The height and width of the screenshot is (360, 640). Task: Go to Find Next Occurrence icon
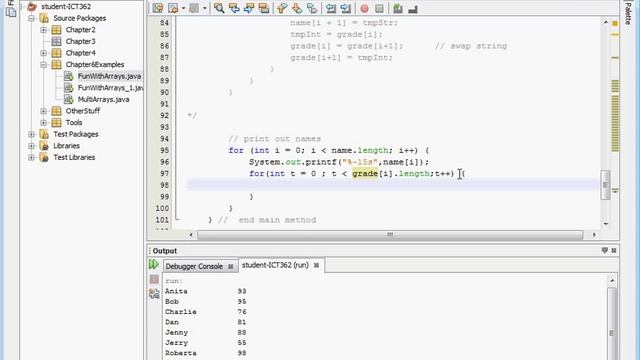point(249,8)
